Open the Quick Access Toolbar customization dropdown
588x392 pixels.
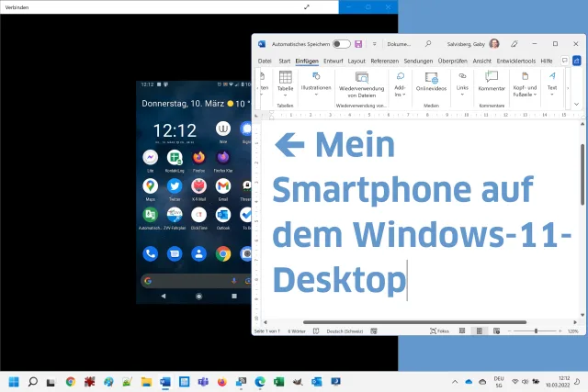[x=374, y=44]
